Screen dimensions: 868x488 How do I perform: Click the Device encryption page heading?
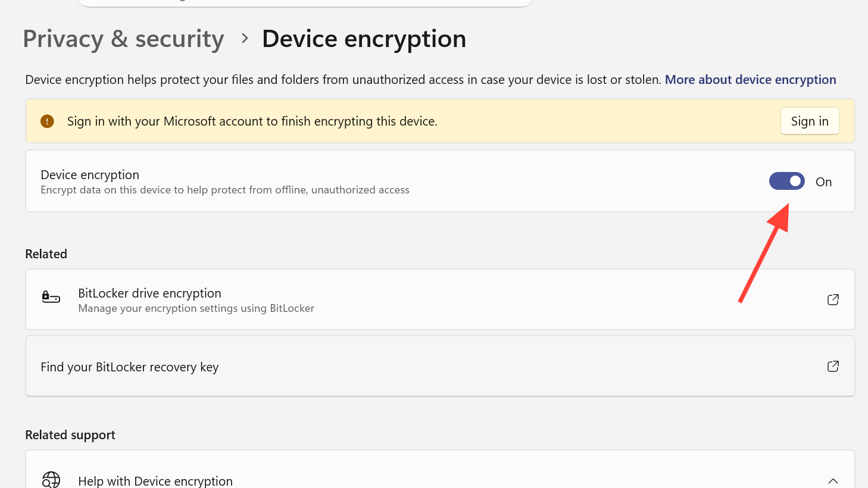pyautogui.click(x=364, y=39)
